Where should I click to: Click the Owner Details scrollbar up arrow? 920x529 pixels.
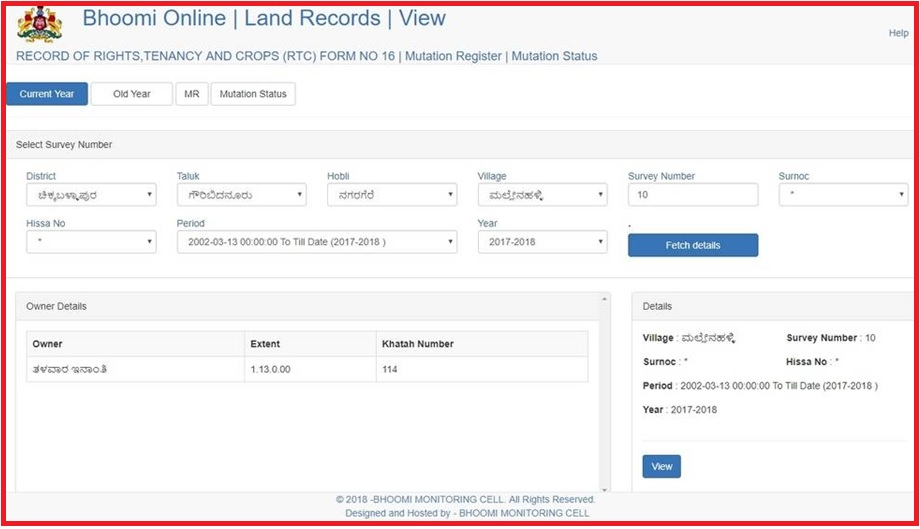click(604, 299)
